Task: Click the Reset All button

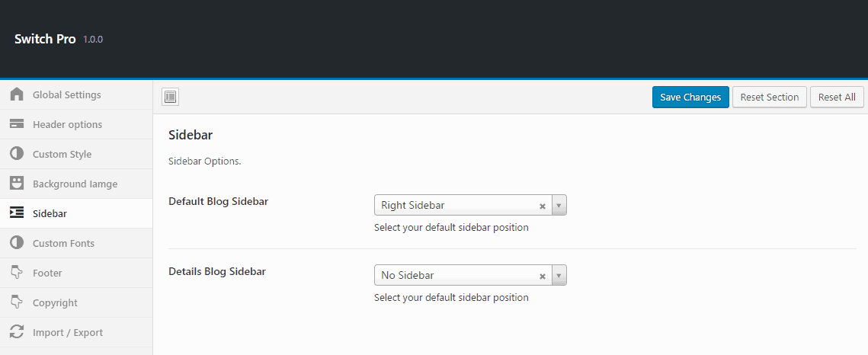Action: tap(837, 97)
